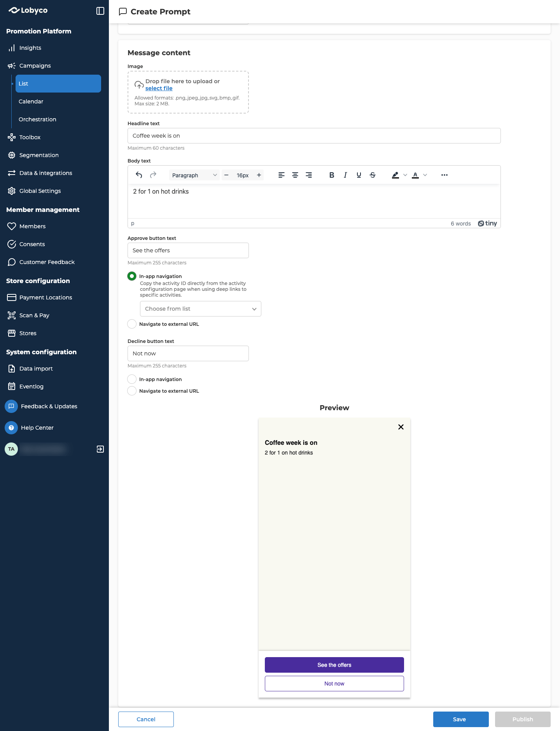Viewport: 560px width, 731px height.
Task: Reveal more editor toolbar options
Action: click(x=444, y=175)
